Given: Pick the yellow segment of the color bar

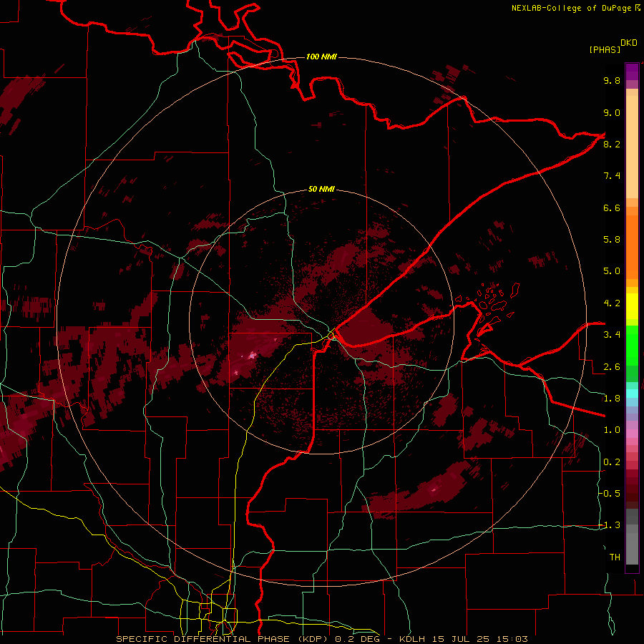Looking at the screenshot, I should [x=632, y=306].
